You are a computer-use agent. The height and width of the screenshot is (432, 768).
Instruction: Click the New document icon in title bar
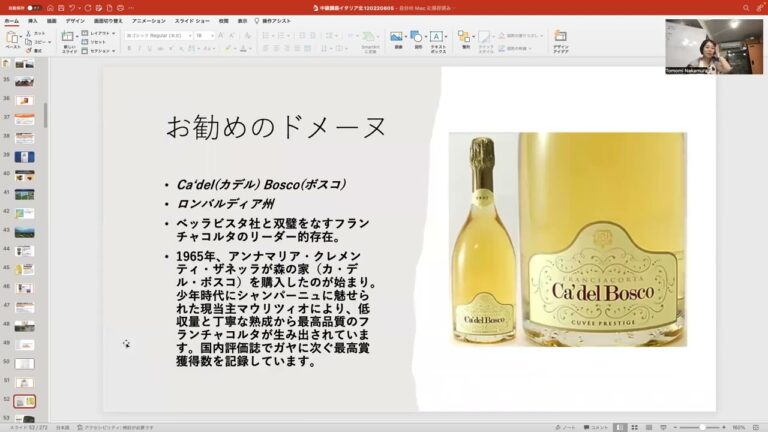tap(109, 8)
